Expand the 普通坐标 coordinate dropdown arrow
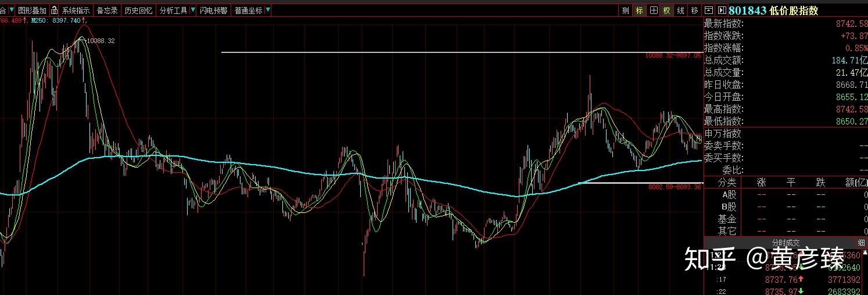 point(267,10)
